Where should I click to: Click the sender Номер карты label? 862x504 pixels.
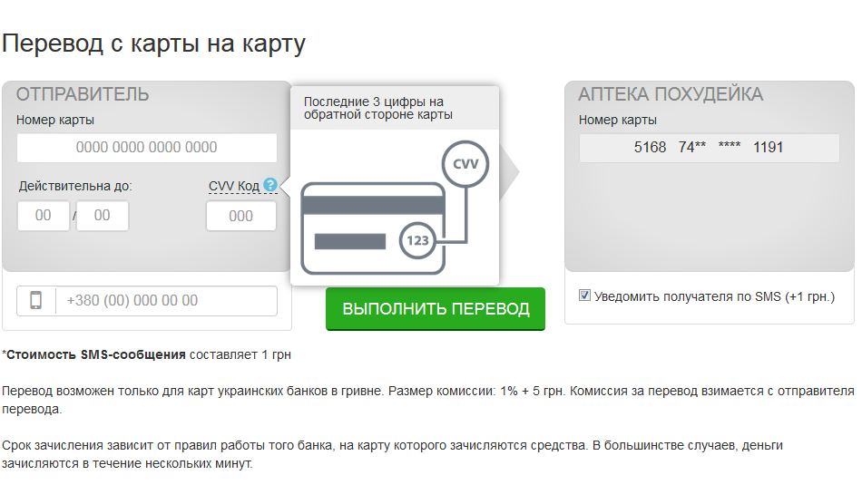55,120
